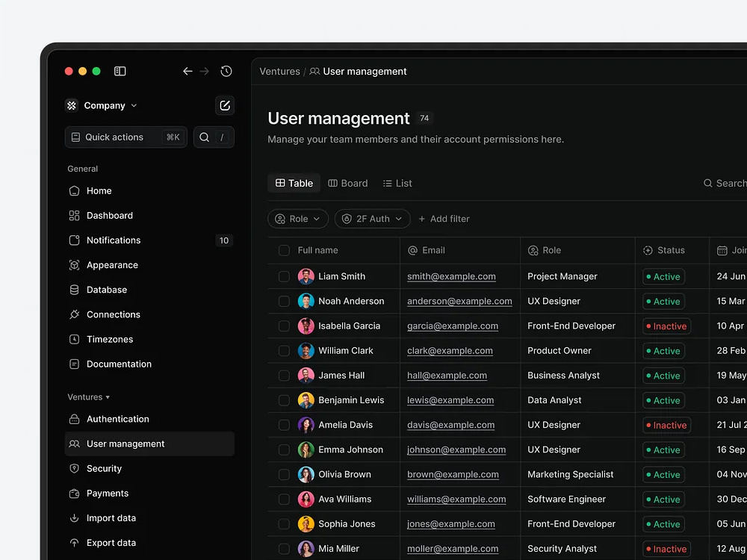Click the Timezones clock icon
This screenshot has width=747, height=560.
74,340
